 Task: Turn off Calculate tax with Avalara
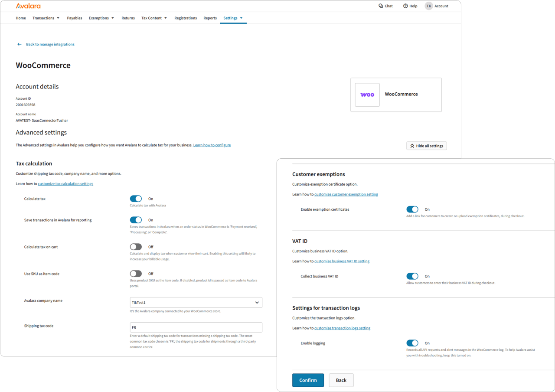point(136,198)
